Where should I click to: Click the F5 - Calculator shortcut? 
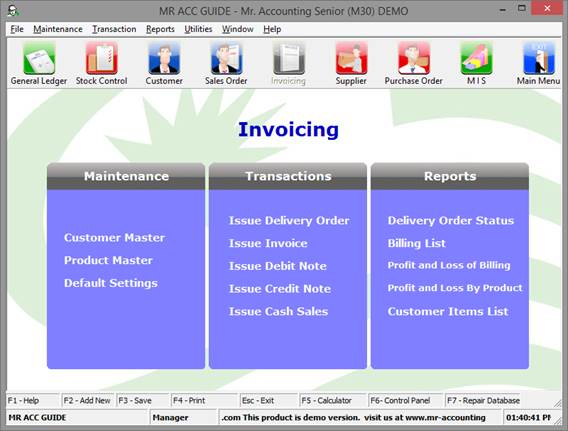click(x=326, y=401)
